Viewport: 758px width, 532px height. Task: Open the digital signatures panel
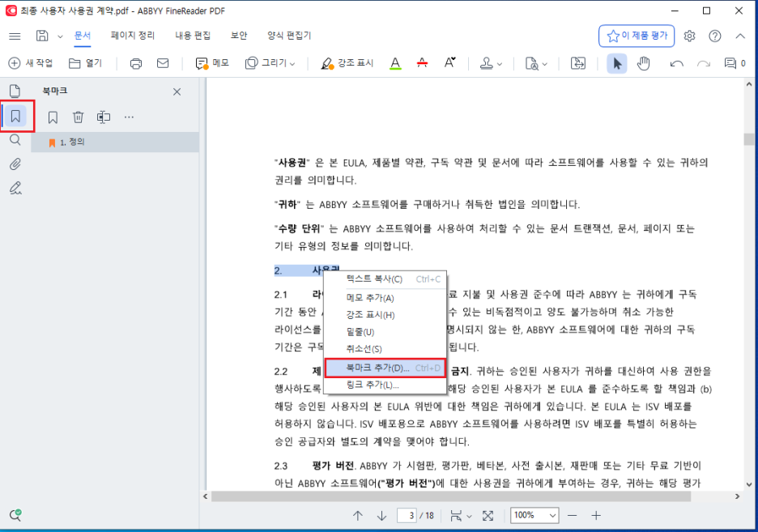[15, 188]
